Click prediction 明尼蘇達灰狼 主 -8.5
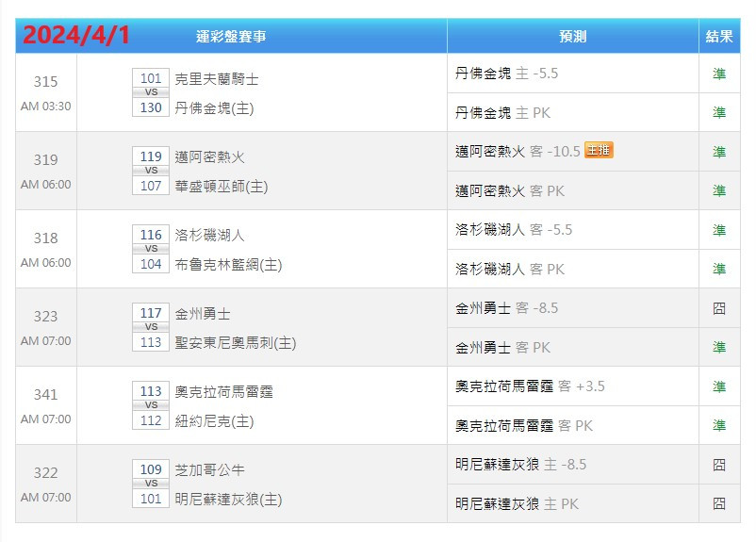The height and width of the screenshot is (542, 756). pyautogui.click(x=520, y=465)
